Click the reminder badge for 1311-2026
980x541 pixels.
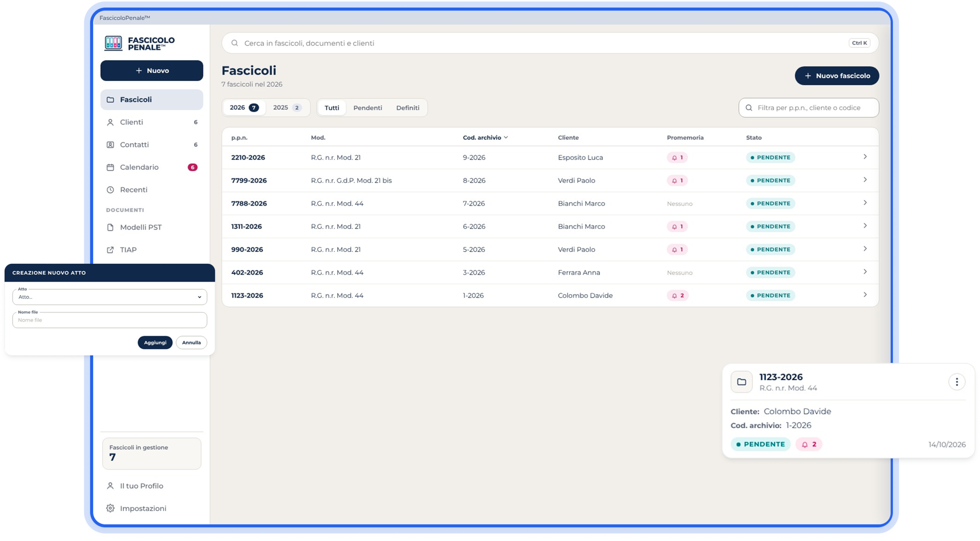677,226
